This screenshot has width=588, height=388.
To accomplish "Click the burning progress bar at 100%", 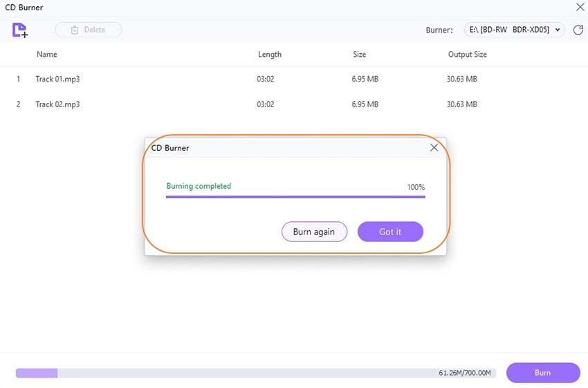I will (295, 196).
